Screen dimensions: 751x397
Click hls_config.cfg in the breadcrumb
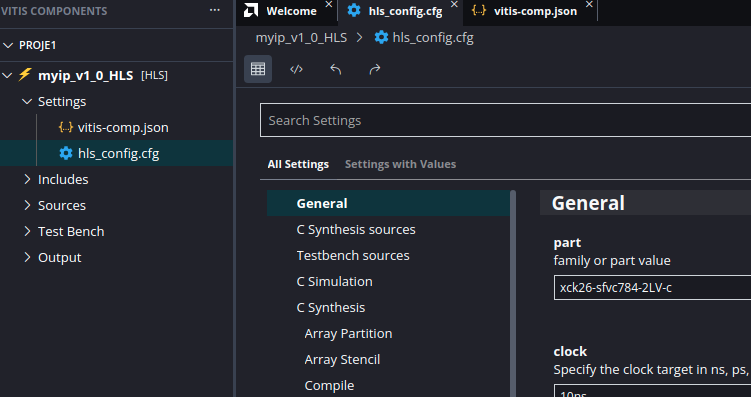(x=433, y=37)
